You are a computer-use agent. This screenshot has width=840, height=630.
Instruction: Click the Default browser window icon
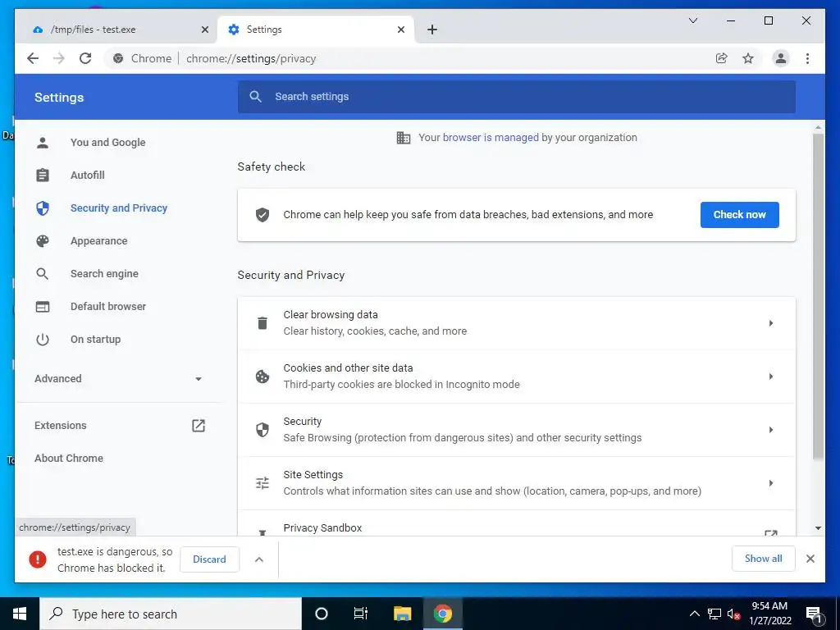[43, 307]
